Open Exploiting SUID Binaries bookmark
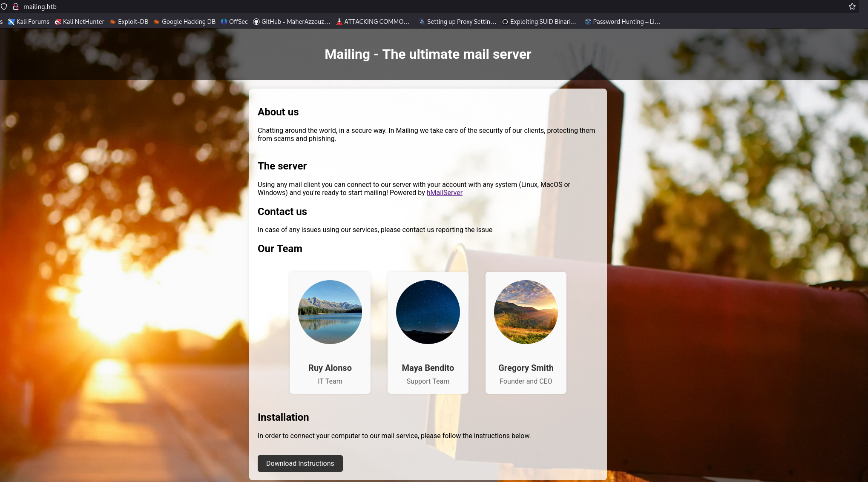The height and width of the screenshot is (482, 868). click(540, 22)
